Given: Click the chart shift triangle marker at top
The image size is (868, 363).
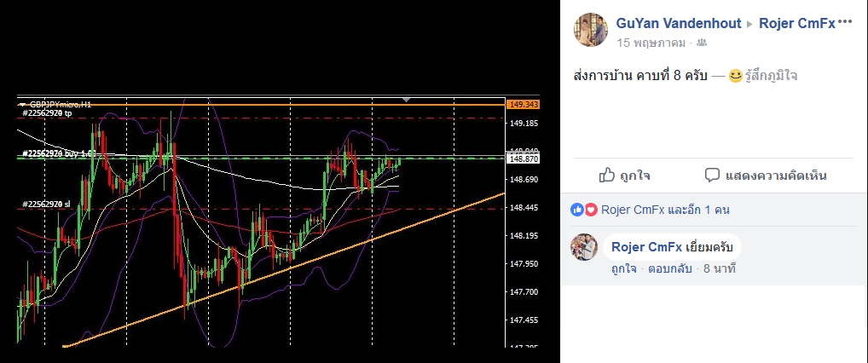Looking at the screenshot, I should pyautogui.click(x=407, y=100).
